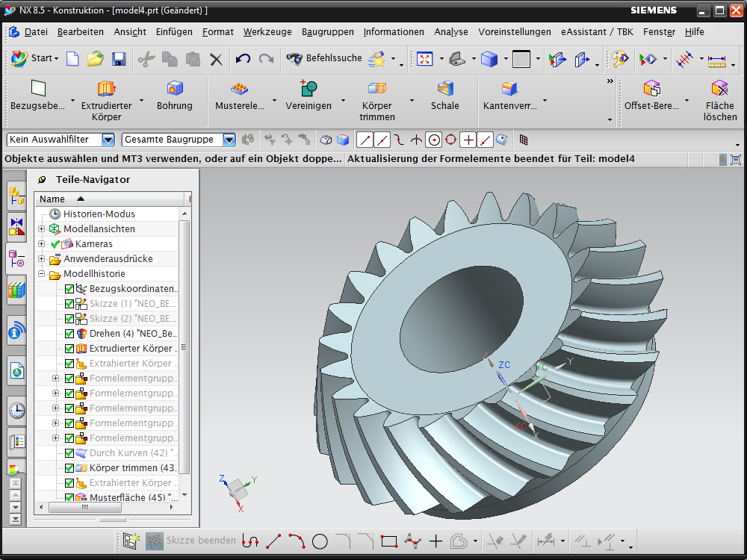The height and width of the screenshot is (560, 747).
Task: Toggle Bezugskoordinaten feature checkbox
Action: [x=69, y=289]
